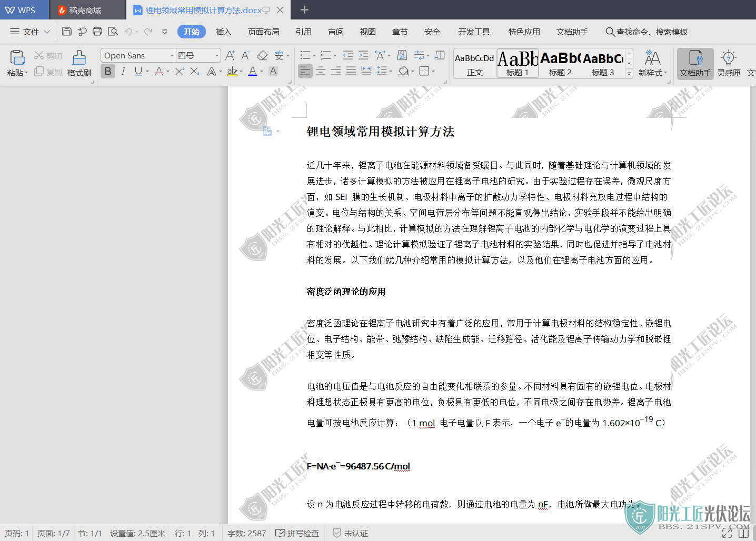Click New Style (新样式) button
The width and height of the screenshot is (756, 541).
(x=653, y=63)
